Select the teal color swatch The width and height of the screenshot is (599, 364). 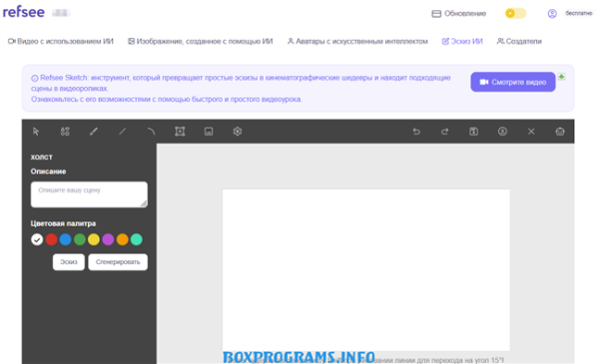click(x=137, y=239)
